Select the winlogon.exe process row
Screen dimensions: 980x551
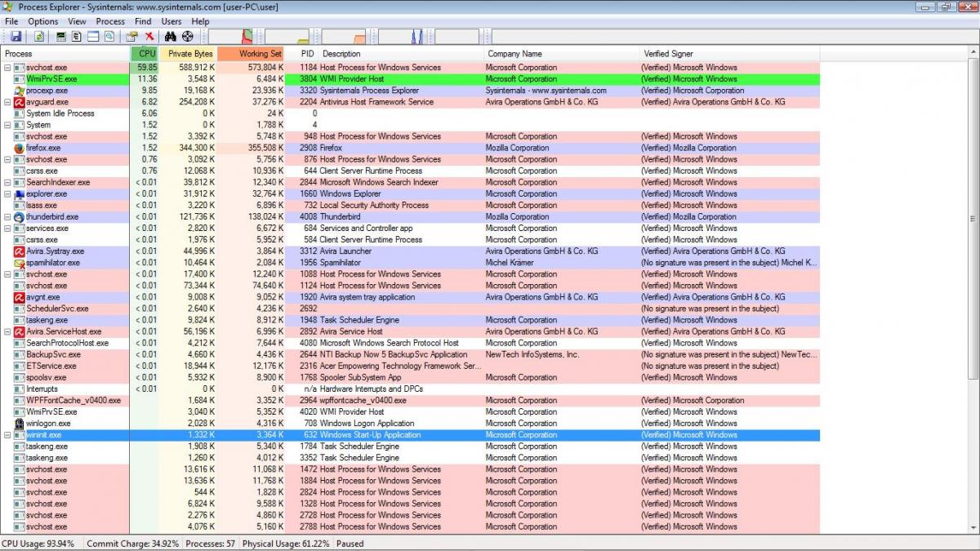pos(410,424)
